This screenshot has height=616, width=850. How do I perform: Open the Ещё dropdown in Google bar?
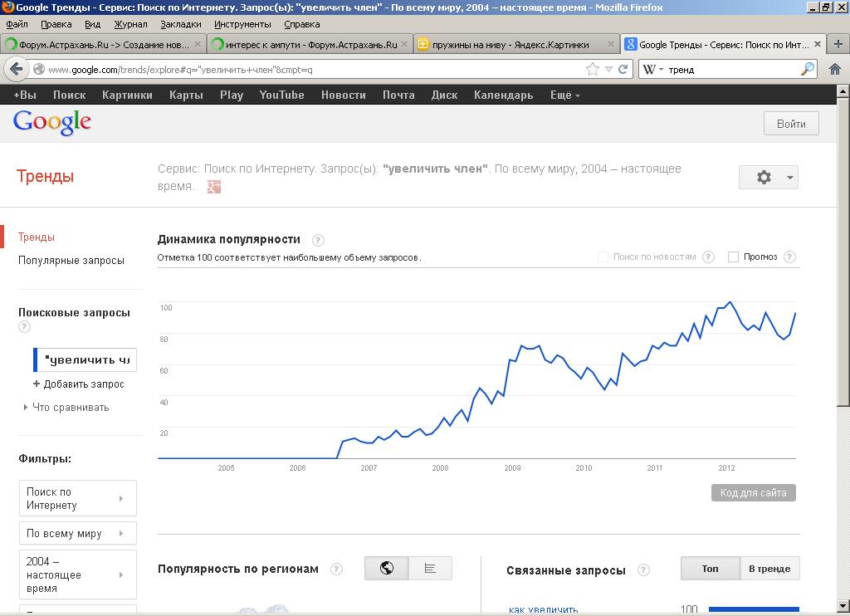564,95
